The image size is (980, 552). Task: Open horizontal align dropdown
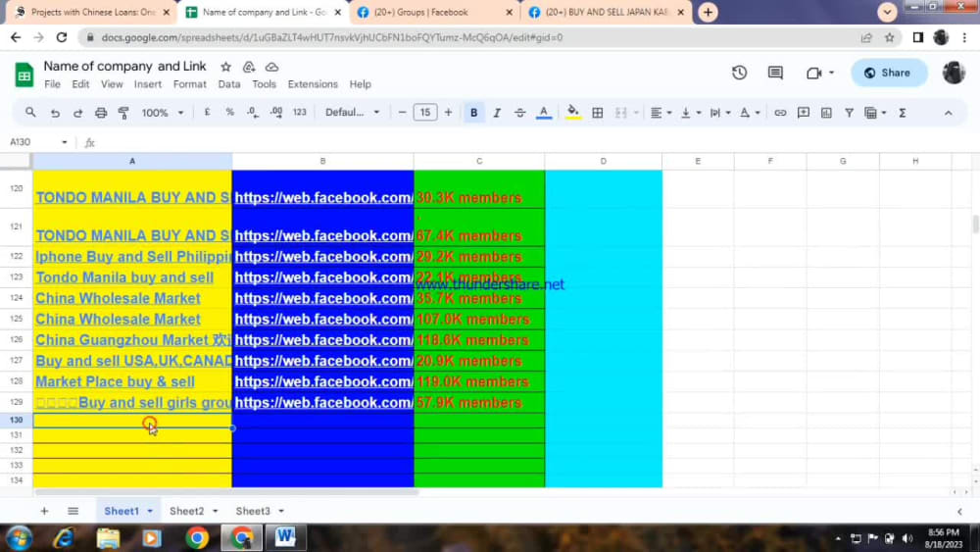660,113
